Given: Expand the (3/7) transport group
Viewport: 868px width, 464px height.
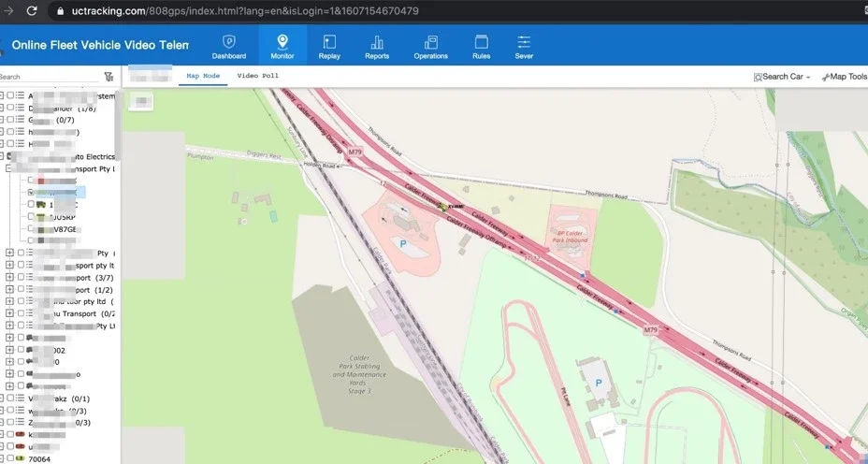Looking at the screenshot, I should coord(9,278).
